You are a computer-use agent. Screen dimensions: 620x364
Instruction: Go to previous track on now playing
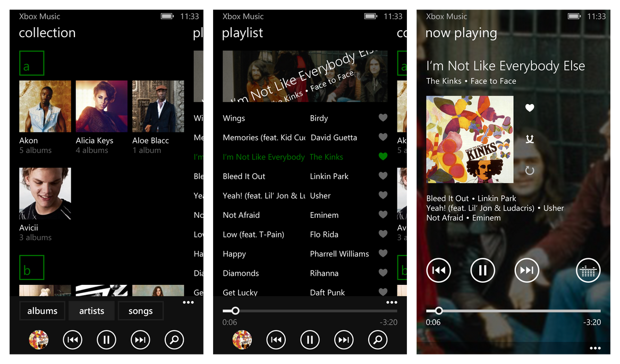(438, 270)
